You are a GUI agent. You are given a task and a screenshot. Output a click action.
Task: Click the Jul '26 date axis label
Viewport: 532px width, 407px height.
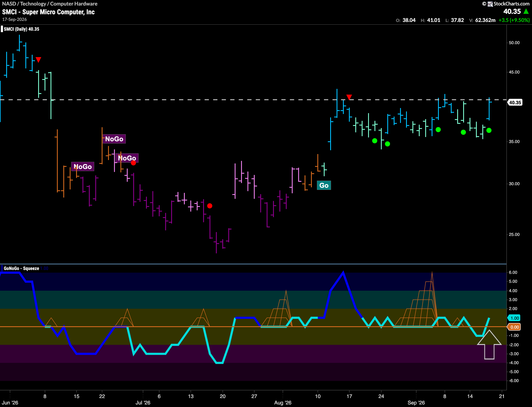click(143, 403)
